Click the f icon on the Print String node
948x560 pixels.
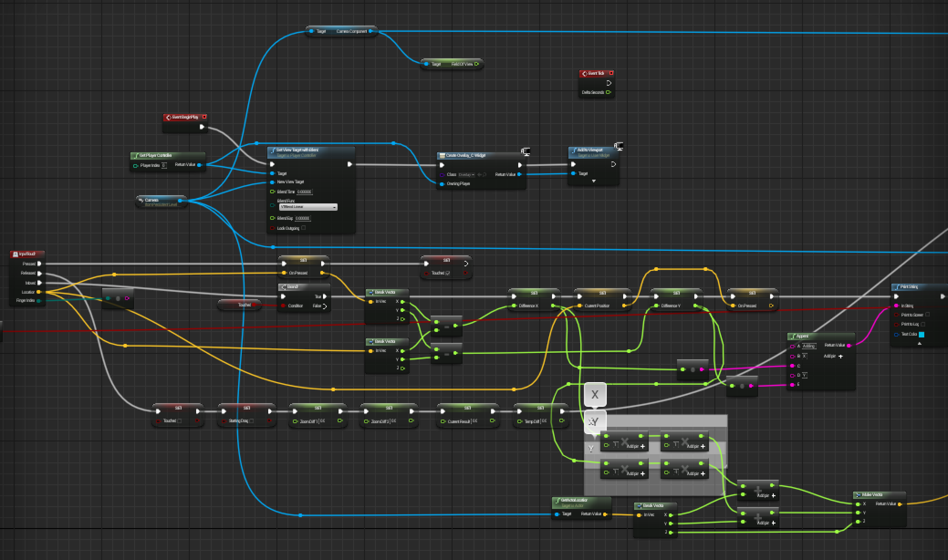point(897,287)
